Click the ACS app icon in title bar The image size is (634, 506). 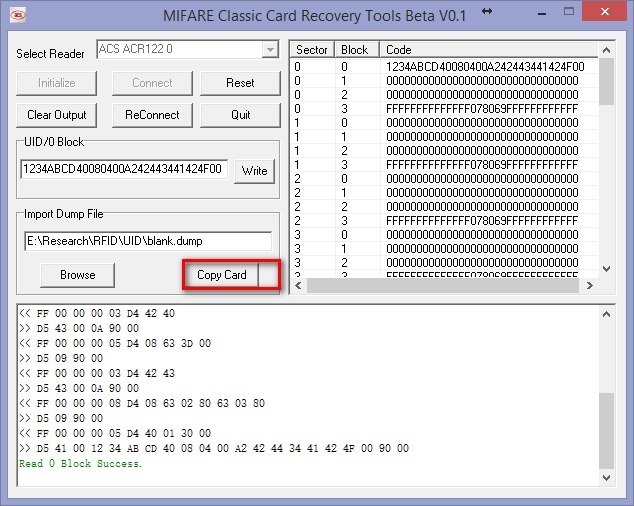coord(18,15)
